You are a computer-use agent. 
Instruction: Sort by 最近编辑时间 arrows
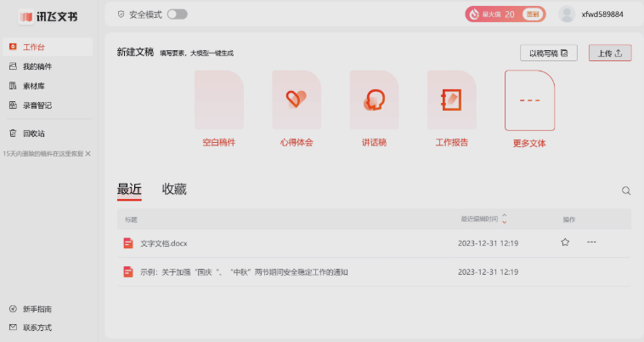(505, 219)
